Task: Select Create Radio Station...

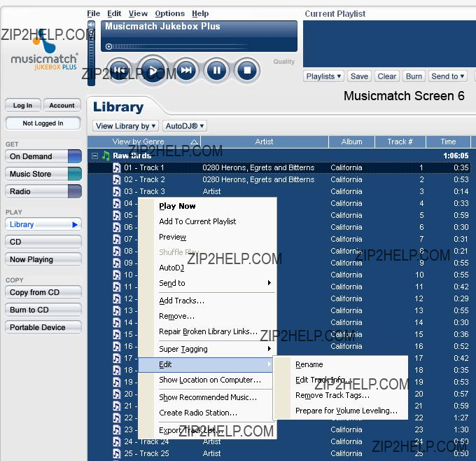Action: point(207,413)
